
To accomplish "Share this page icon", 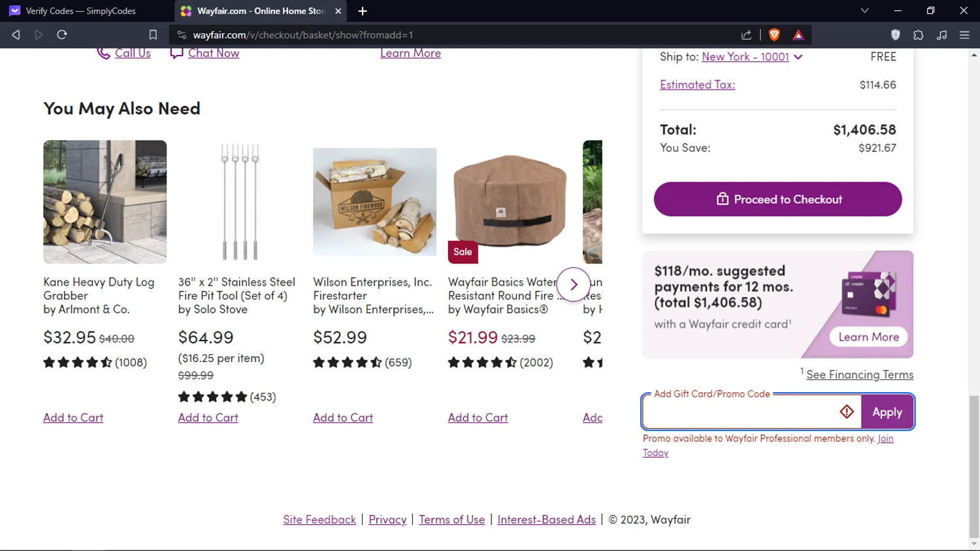I will (x=746, y=35).
